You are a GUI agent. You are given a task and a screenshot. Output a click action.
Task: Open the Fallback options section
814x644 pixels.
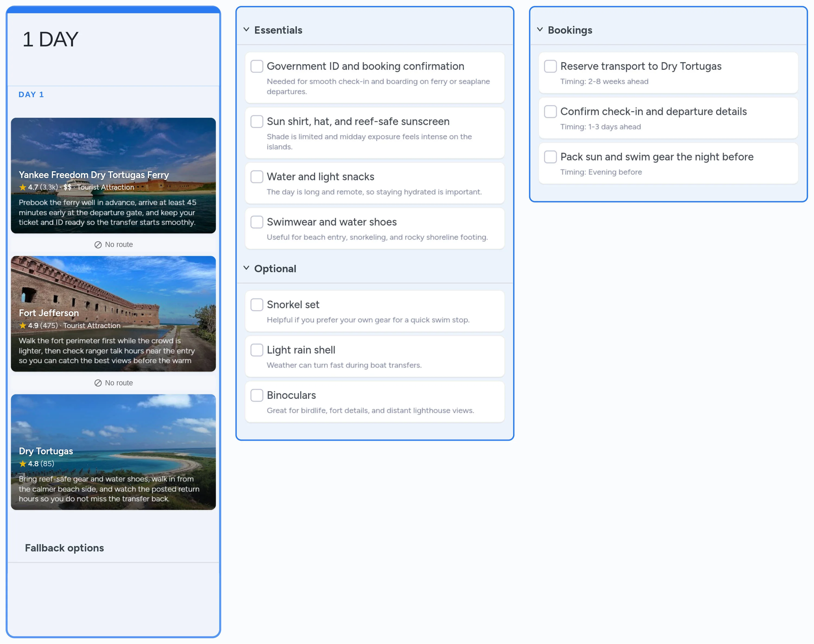[x=65, y=548]
